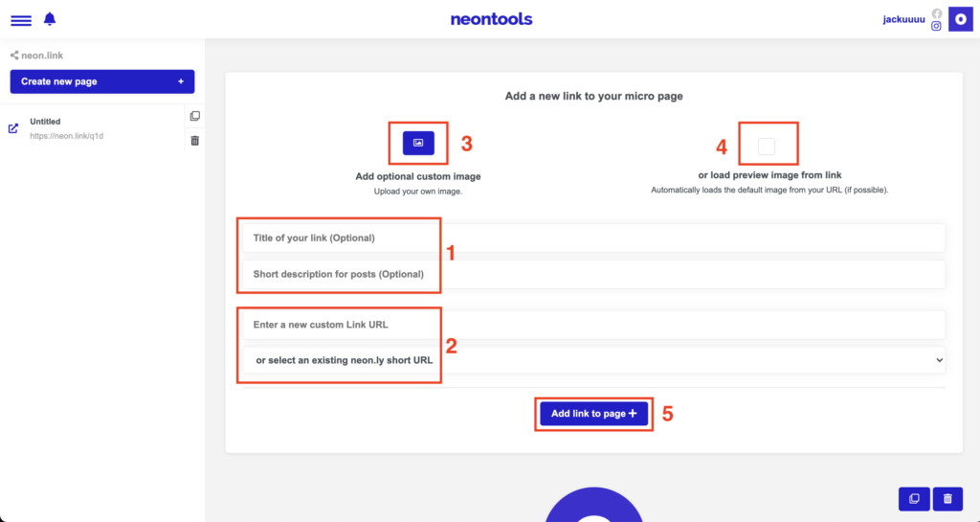Click the upload custom image button

(x=418, y=143)
